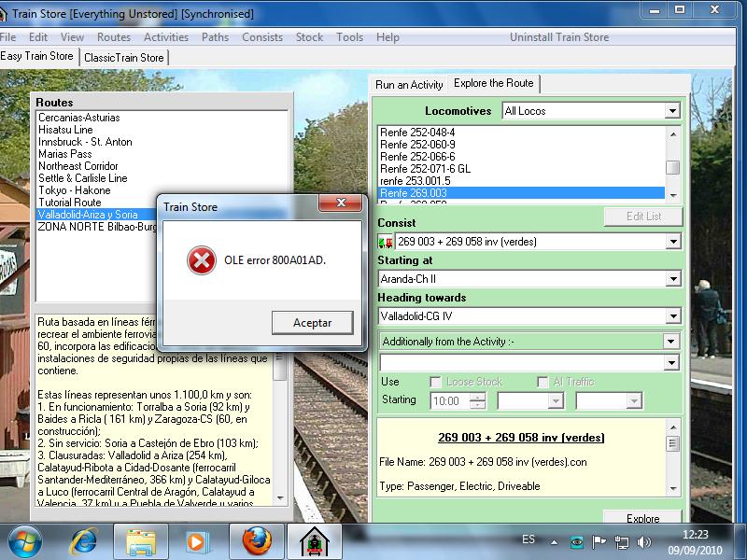Click the red error icon in the dialog
This screenshot has height=560, width=747.
tap(199, 262)
